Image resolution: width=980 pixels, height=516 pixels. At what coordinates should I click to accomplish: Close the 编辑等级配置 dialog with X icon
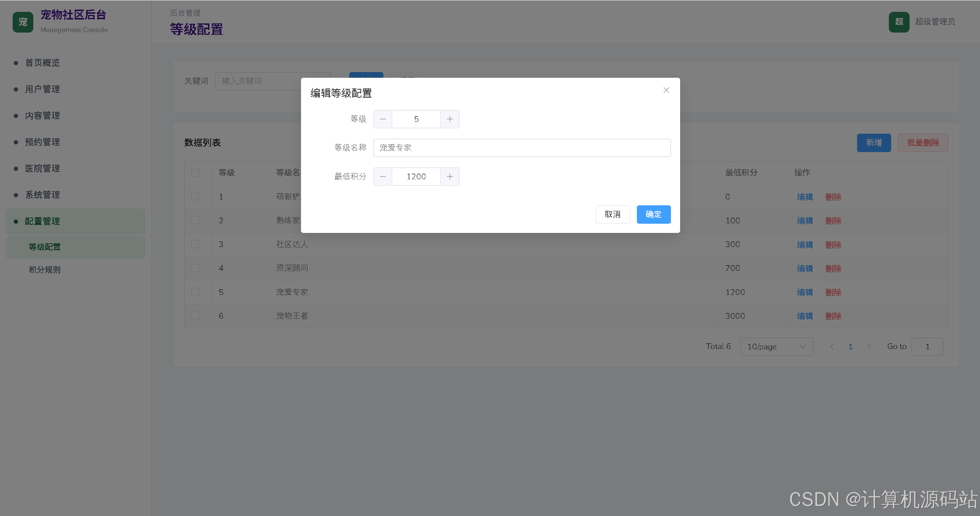point(666,90)
